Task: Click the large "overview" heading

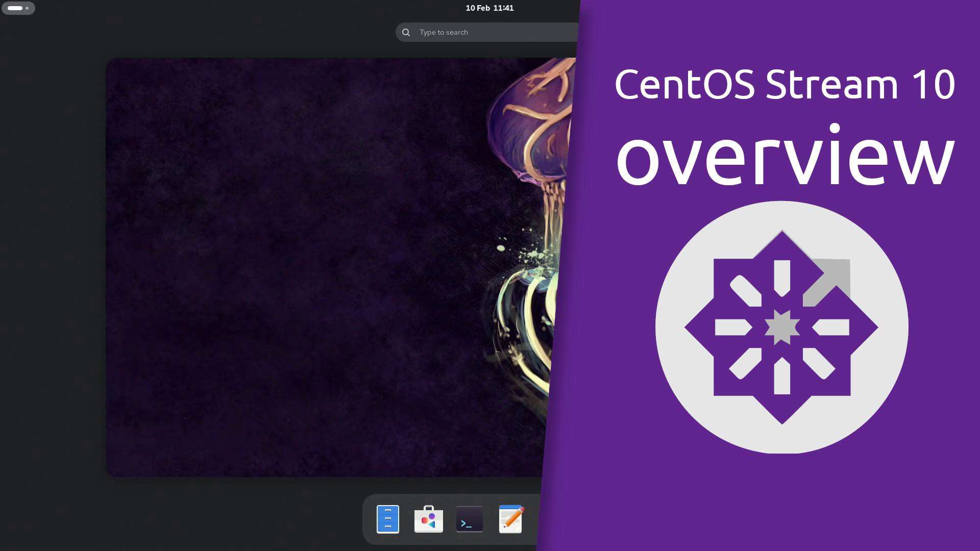Action: point(784,156)
